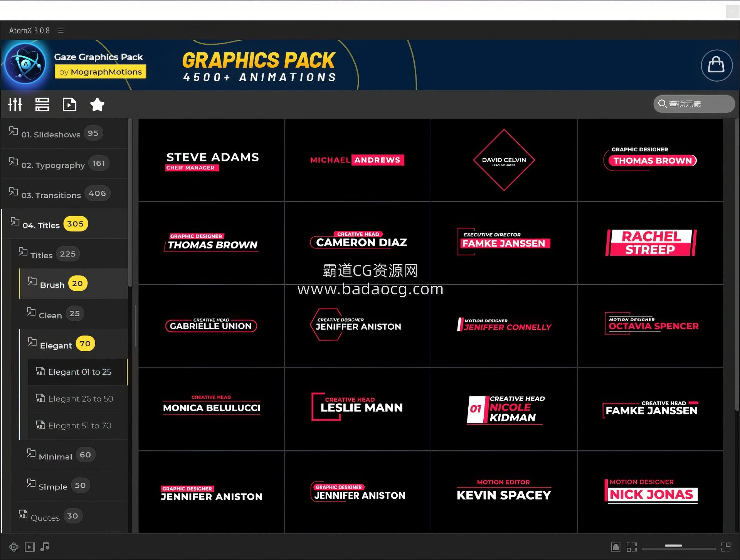Select Famke Janssen Creative Head title
Screen dimensions: 740x560
pos(651,409)
